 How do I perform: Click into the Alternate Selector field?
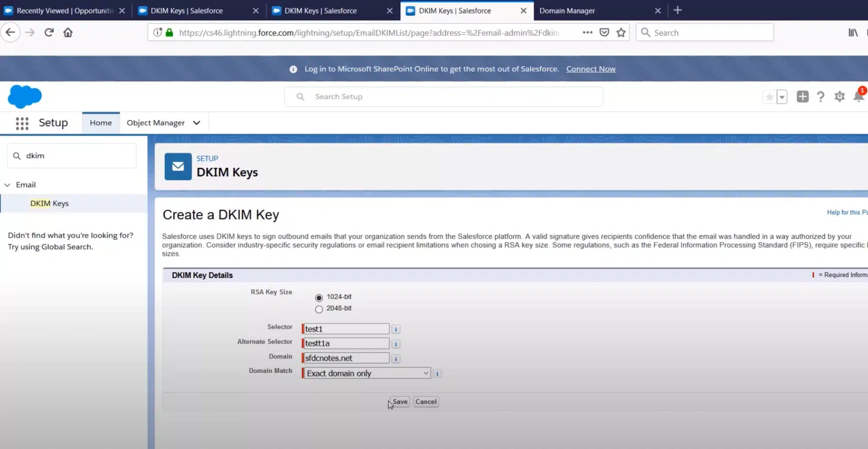pyautogui.click(x=346, y=344)
